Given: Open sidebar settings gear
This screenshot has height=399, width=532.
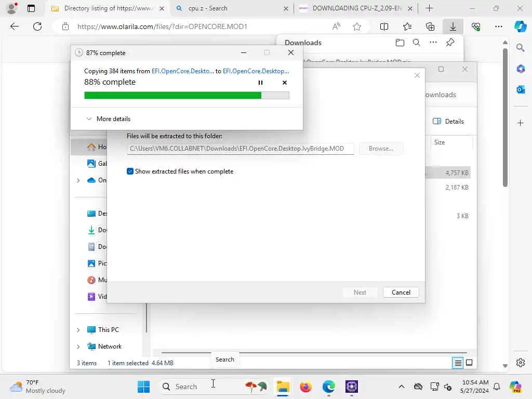Looking at the screenshot, I should click(520, 363).
